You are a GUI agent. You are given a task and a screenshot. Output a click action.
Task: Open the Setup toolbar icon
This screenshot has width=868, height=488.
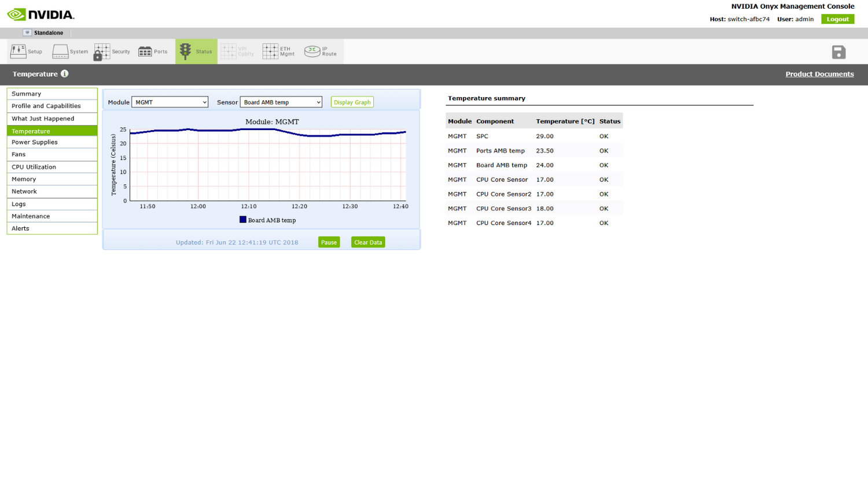(26, 51)
